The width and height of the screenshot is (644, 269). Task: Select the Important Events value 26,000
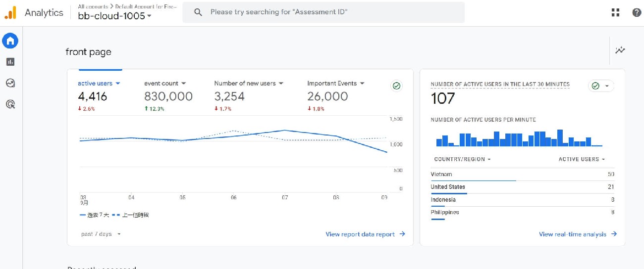click(x=327, y=96)
